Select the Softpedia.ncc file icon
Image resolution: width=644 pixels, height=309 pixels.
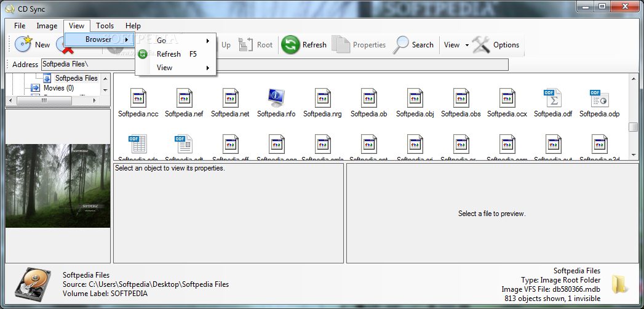138,98
